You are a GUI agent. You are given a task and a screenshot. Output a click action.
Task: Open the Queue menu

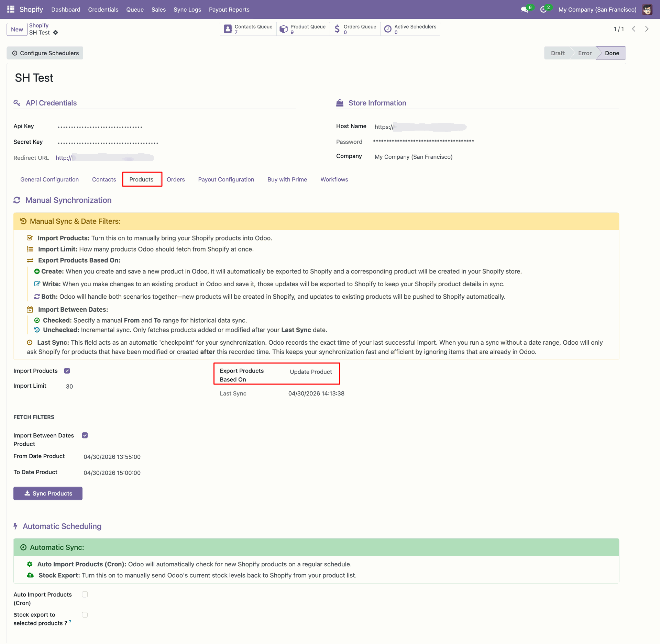coord(135,10)
